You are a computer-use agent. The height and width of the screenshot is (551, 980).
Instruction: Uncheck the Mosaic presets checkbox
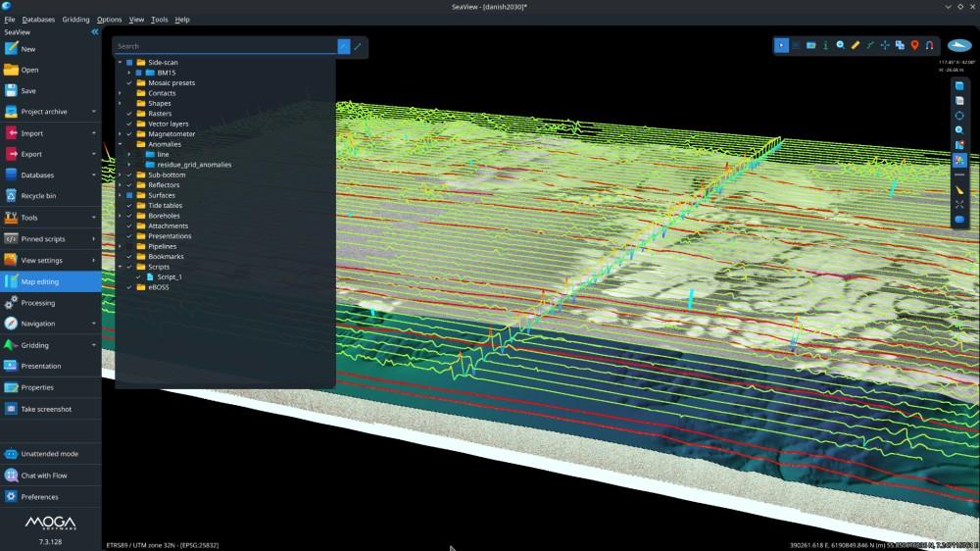click(129, 82)
